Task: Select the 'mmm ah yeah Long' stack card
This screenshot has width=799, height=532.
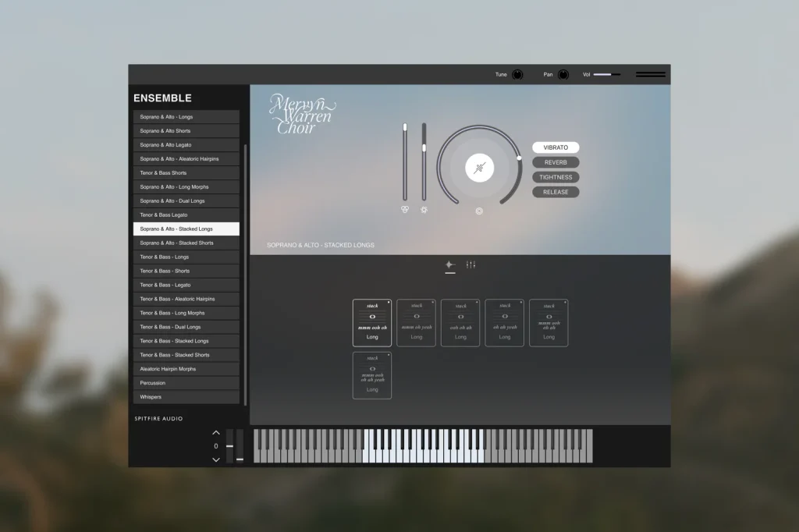Action: (416, 322)
